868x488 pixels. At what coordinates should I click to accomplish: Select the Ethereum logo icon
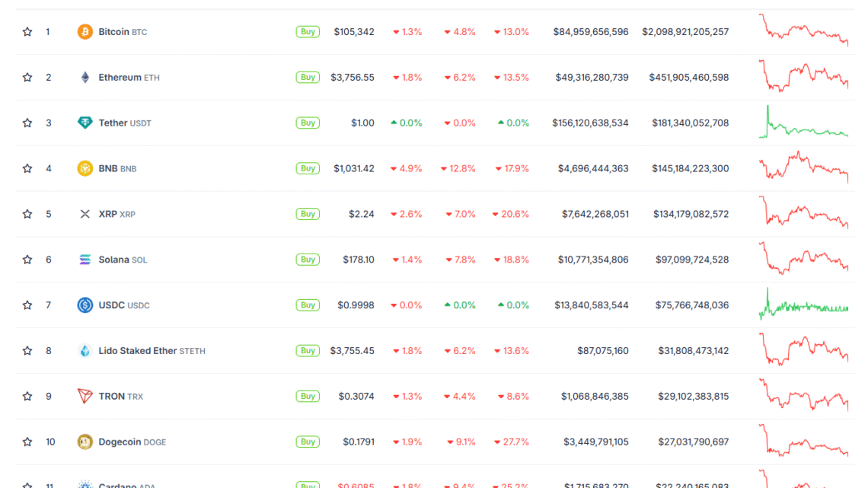pyautogui.click(x=84, y=77)
